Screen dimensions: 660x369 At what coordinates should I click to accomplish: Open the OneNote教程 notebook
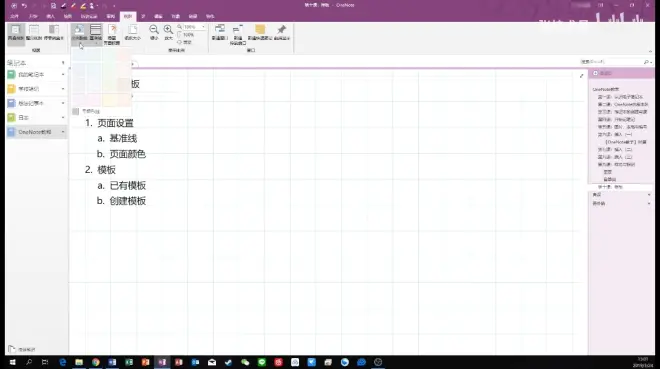(x=35, y=132)
